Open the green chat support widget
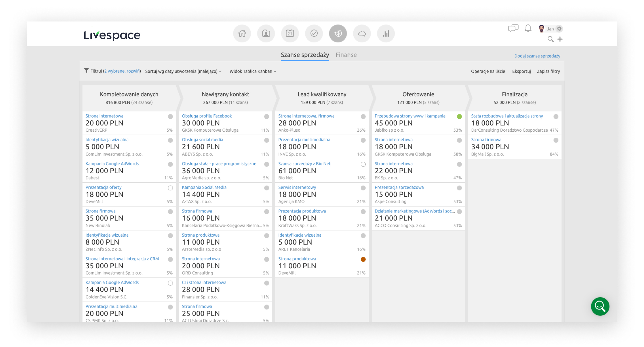This screenshot has height=347, width=644. (x=600, y=306)
